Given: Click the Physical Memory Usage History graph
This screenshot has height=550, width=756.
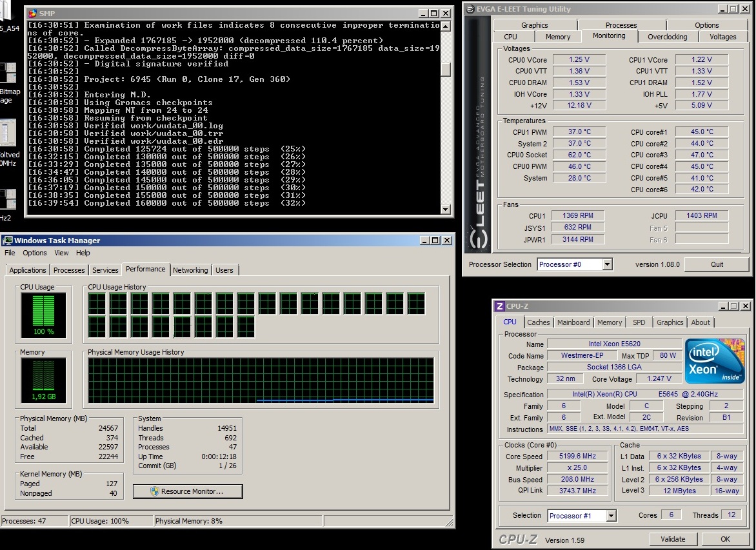Looking at the screenshot, I should tap(261, 380).
